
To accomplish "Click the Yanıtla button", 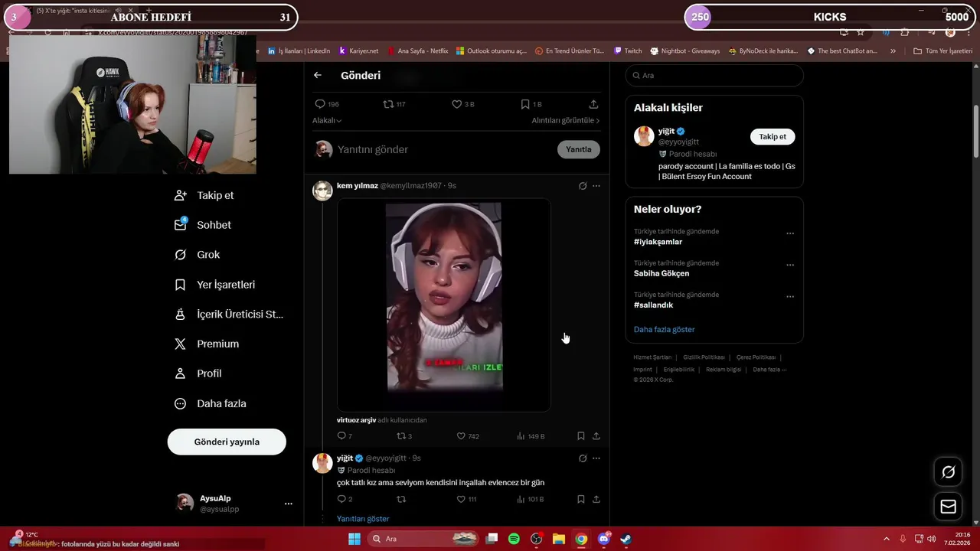I will click(578, 149).
